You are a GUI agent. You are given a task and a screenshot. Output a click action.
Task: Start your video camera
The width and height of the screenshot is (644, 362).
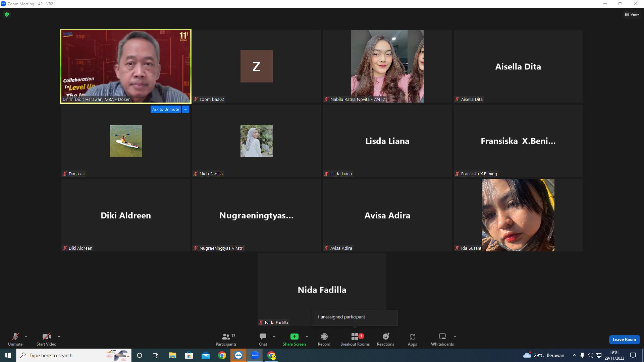pyautogui.click(x=46, y=339)
